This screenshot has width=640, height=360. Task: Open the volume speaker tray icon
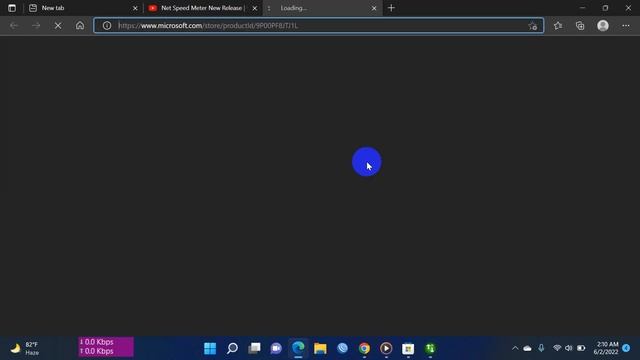pos(569,348)
